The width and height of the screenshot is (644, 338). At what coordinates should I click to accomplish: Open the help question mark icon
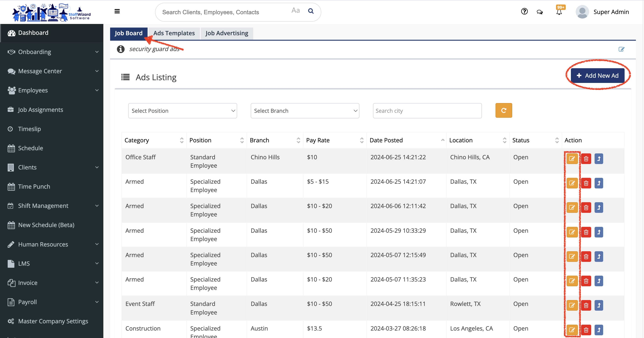point(524,12)
